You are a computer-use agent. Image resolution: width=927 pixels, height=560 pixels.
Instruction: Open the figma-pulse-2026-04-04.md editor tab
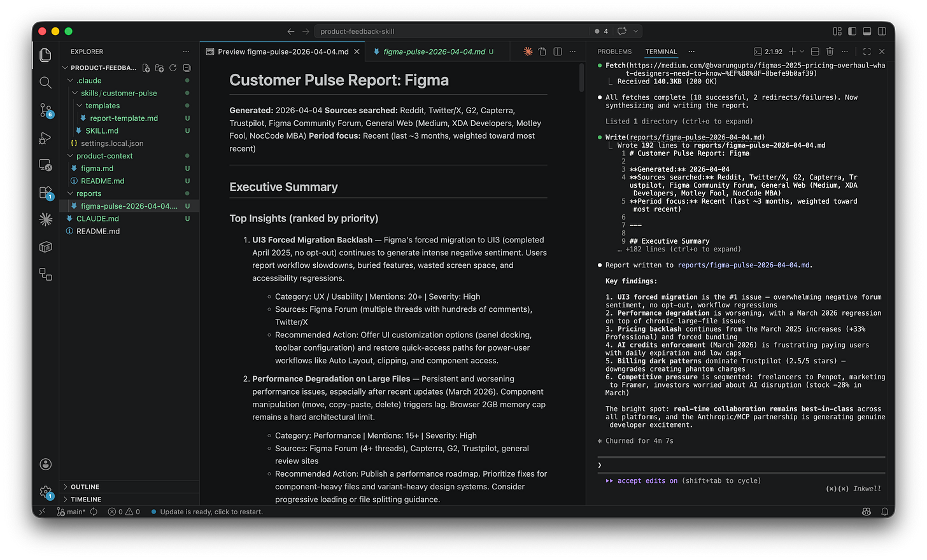point(437,52)
